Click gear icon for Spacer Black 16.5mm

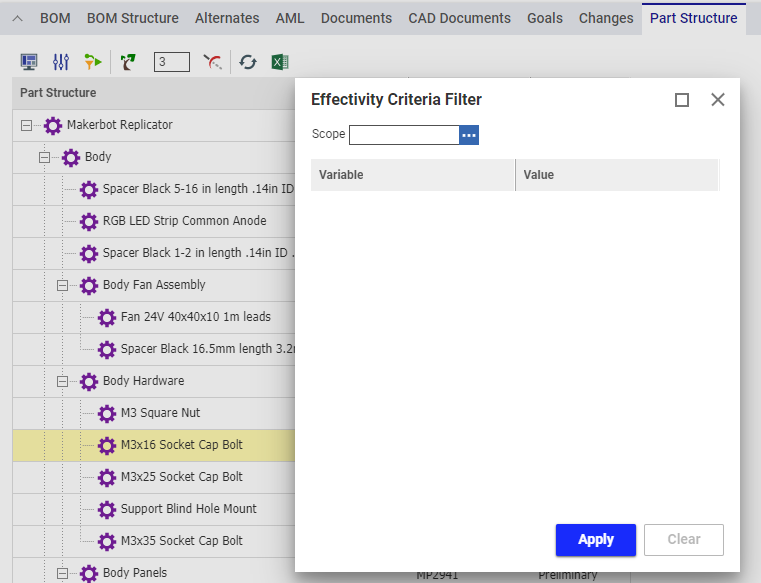point(107,350)
